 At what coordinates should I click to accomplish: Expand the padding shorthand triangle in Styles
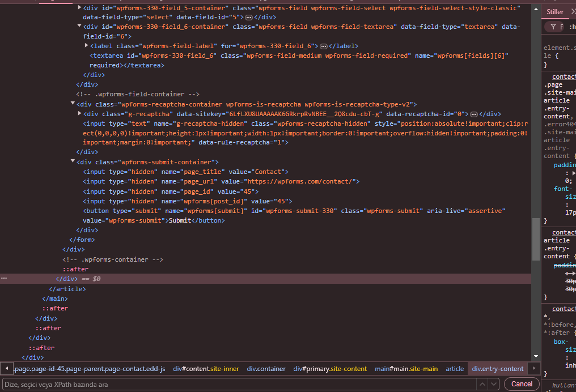tap(574, 173)
